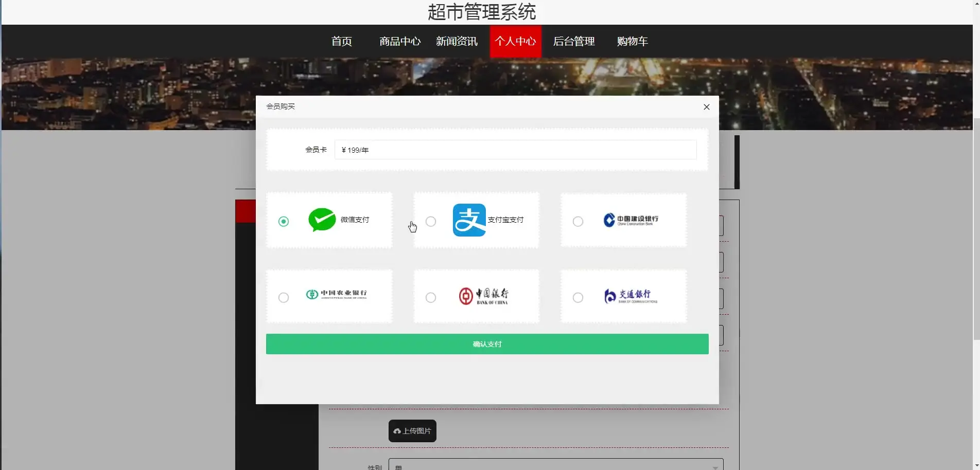Choose Bank of China radio option

tap(431, 297)
